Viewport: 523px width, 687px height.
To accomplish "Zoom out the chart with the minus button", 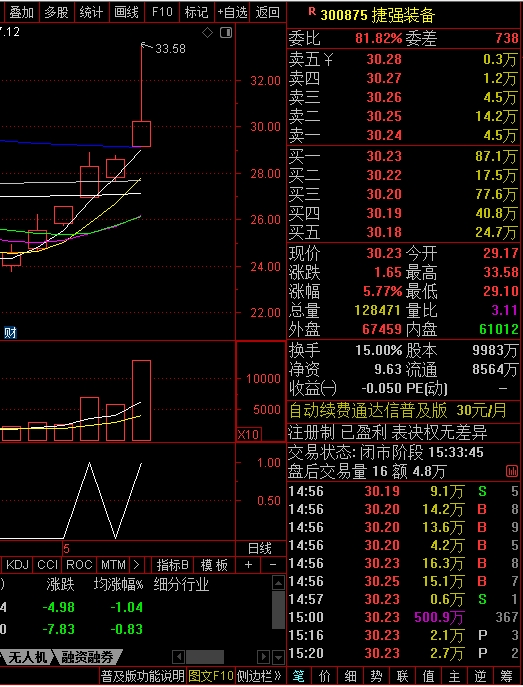I will (x=273, y=565).
